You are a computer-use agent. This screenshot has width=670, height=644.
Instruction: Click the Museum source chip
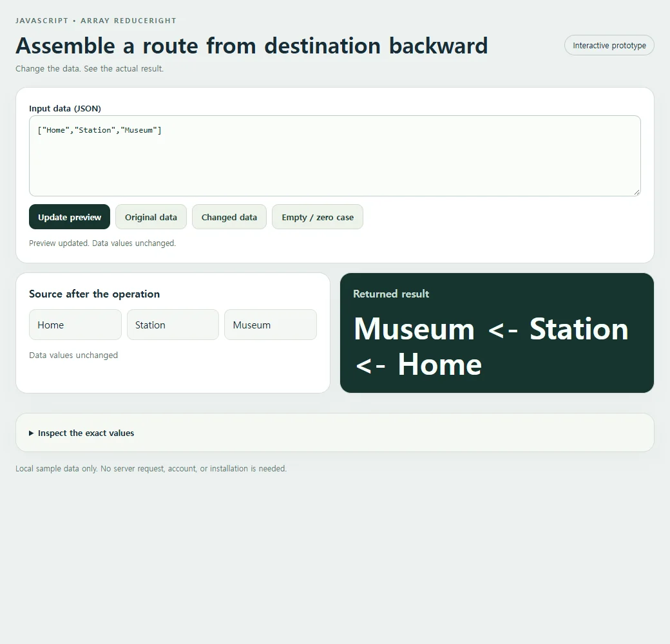271,325
